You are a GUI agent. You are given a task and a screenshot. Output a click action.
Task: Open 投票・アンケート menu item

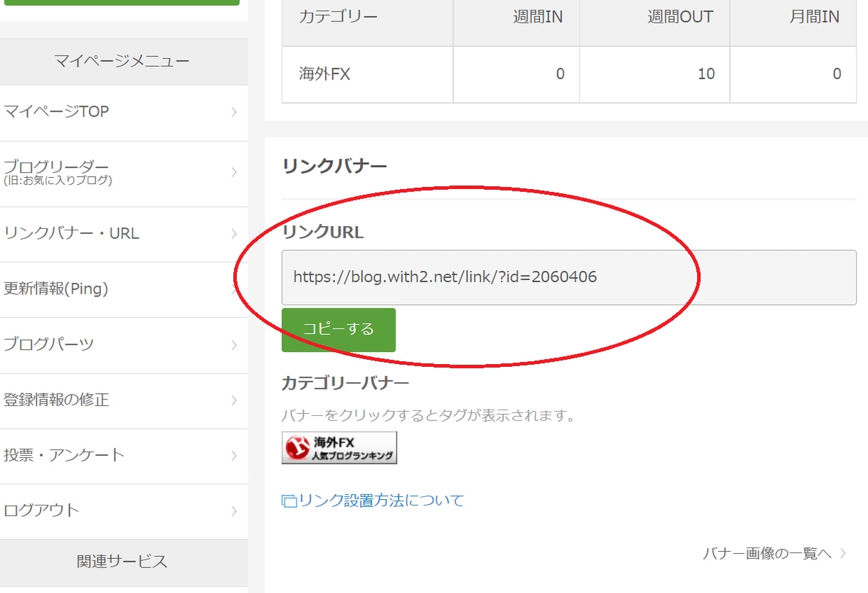point(124,456)
